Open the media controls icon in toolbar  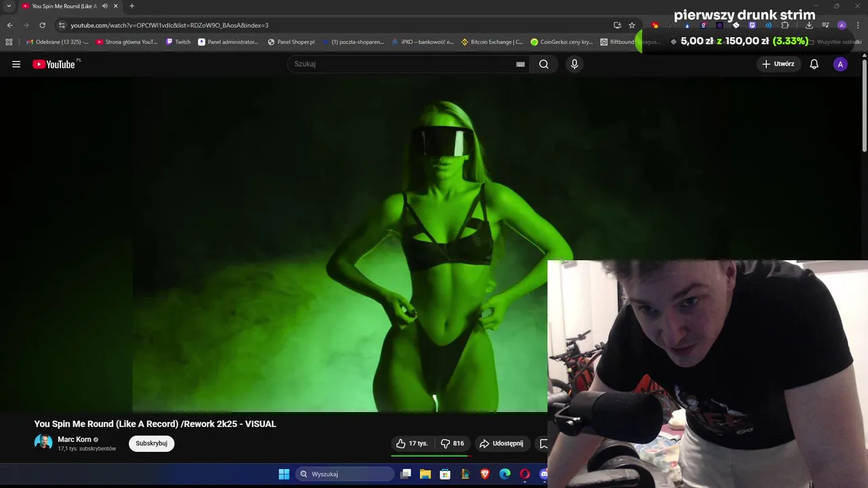pyautogui.click(x=825, y=25)
